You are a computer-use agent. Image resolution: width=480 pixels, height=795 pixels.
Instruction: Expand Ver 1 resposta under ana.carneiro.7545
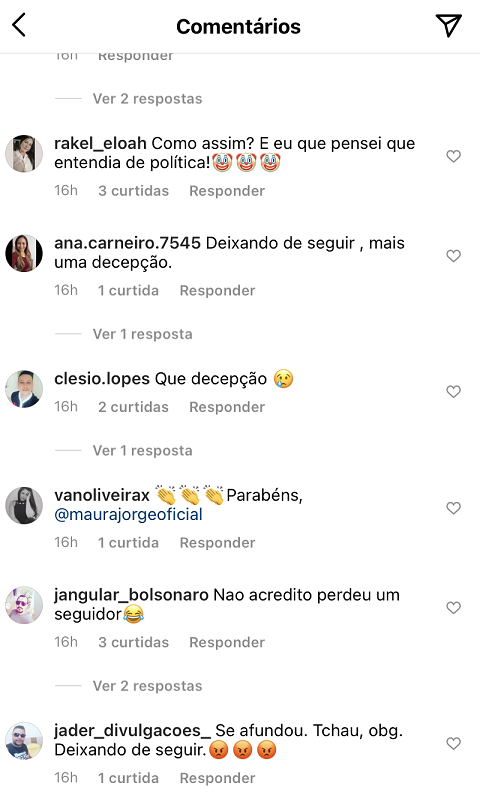pos(142,334)
